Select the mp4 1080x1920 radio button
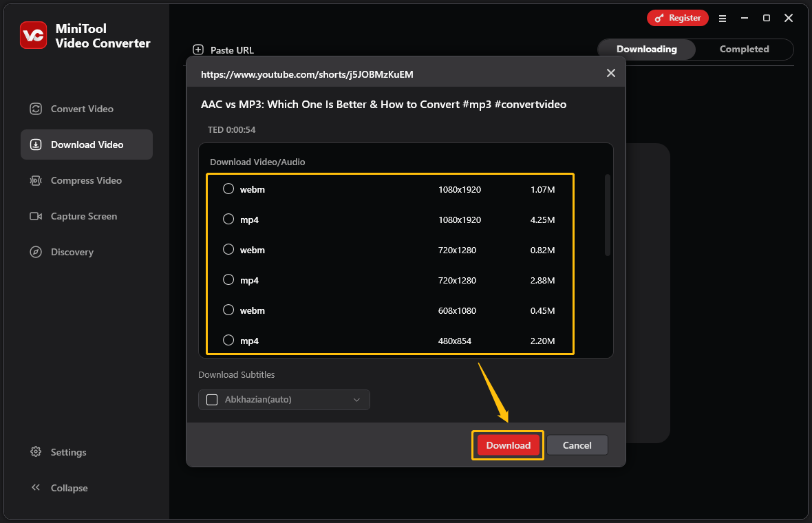Image resolution: width=812 pixels, height=523 pixels. pyautogui.click(x=228, y=219)
